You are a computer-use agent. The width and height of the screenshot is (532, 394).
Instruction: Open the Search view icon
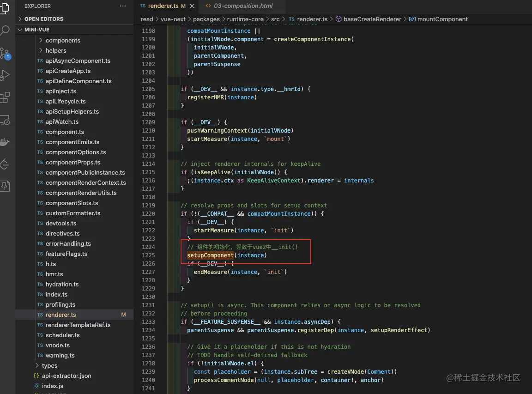(x=5, y=31)
